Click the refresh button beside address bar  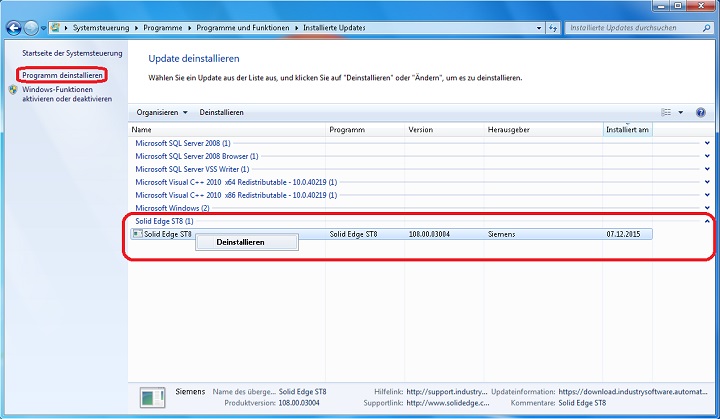[553, 28]
